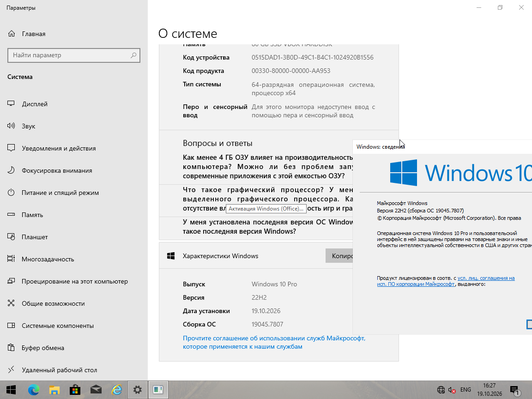This screenshot has height=399, width=532.
Task: Select the Звук speaker icon
Action: pos(11,126)
